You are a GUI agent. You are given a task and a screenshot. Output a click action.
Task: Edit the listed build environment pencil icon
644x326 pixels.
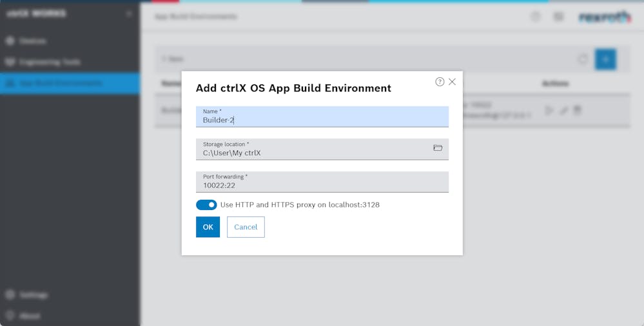coord(563,110)
